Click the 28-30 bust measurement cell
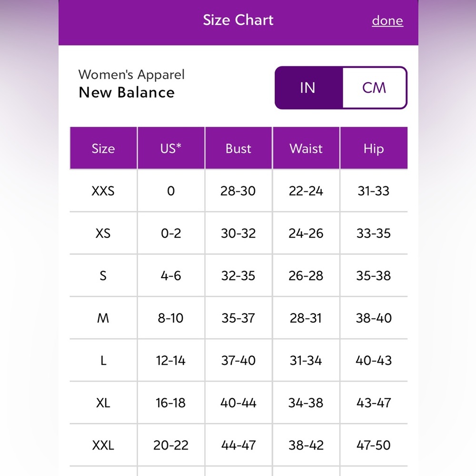Image resolution: width=476 pixels, height=476 pixels. click(238, 191)
